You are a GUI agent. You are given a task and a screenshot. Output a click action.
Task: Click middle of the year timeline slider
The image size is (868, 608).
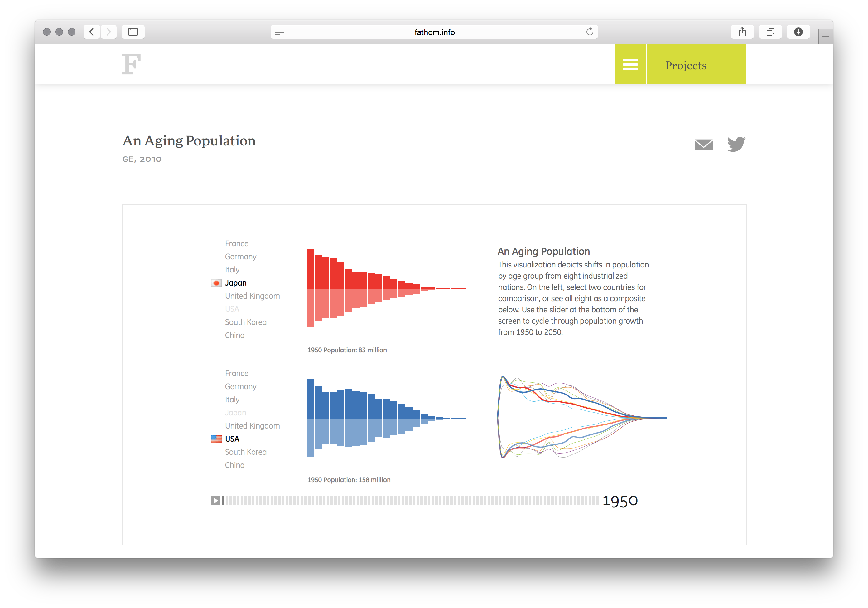pyautogui.click(x=412, y=501)
